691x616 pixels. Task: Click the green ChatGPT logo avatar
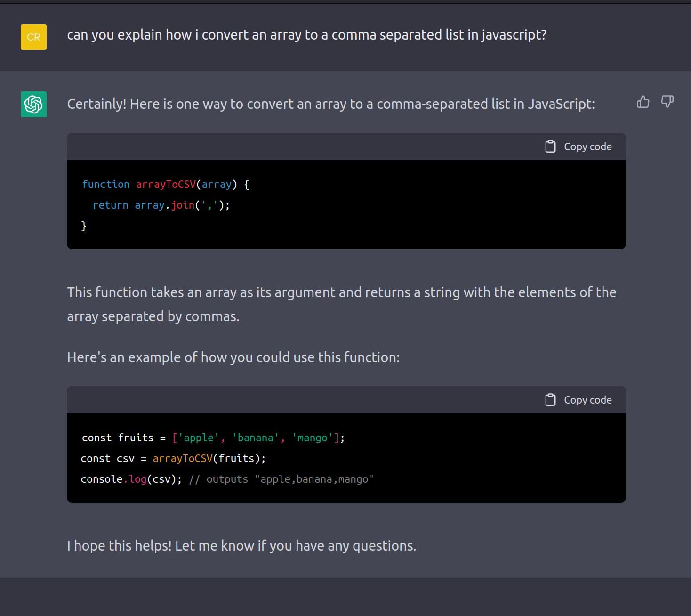pyautogui.click(x=33, y=104)
